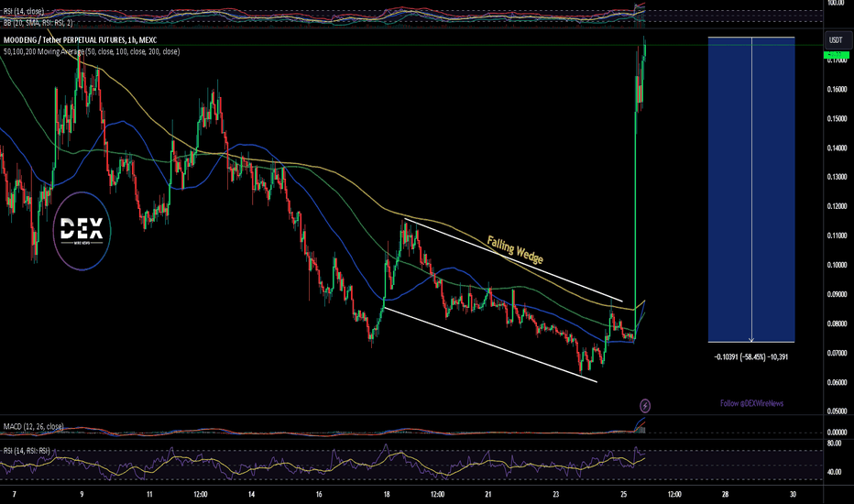
Task: Click the 0.05000 price axis label
Action: click(838, 411)
